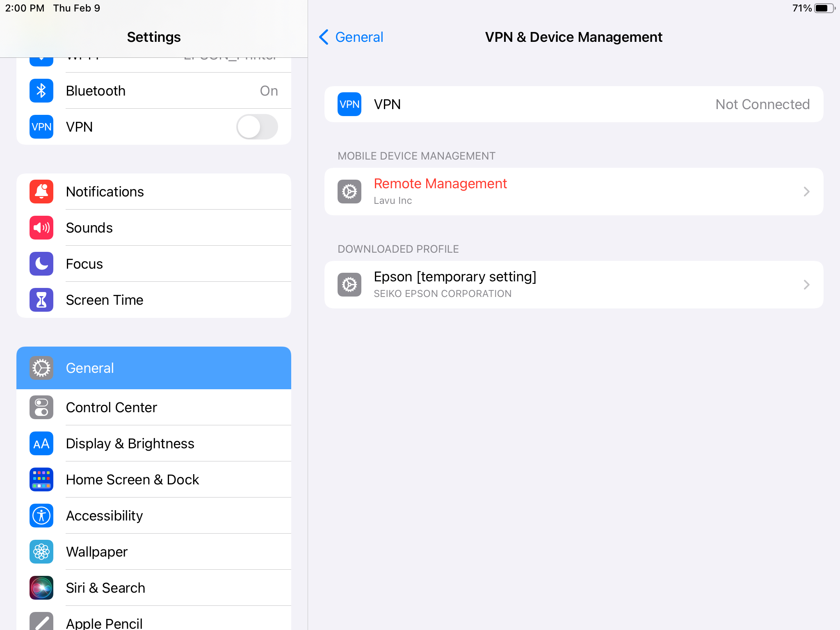Toggle the VPN switch off or on
This screenshot has height=630, width=840.
click(x=257, y=127)
